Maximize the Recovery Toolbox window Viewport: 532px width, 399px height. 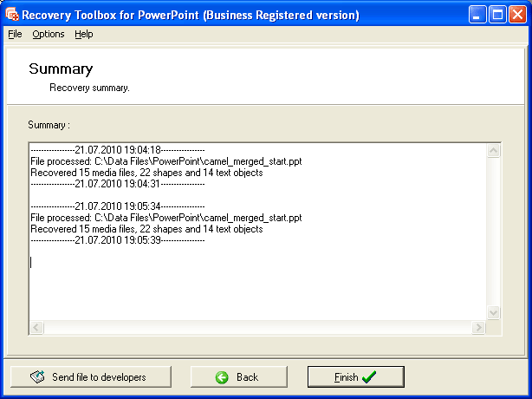tap(497, 15)
